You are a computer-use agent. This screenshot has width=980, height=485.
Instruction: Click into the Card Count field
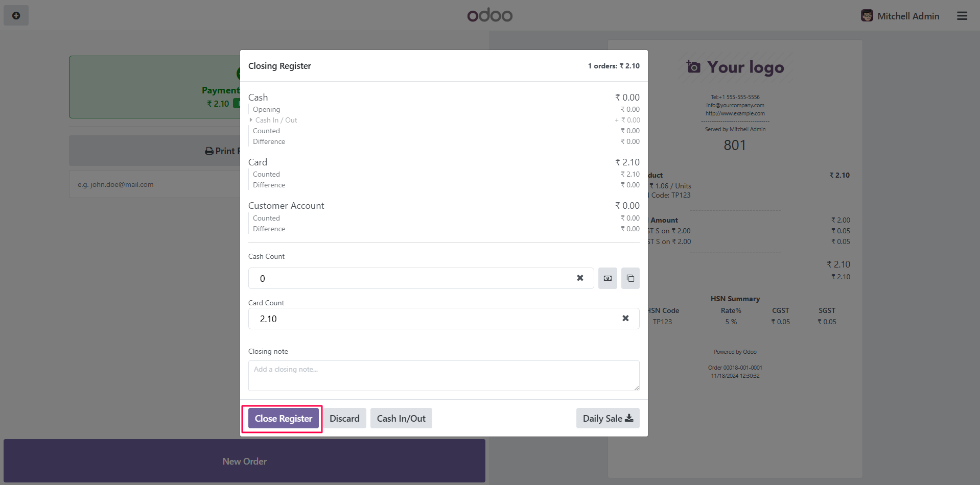pyautogui.click(x=434, y=319)
